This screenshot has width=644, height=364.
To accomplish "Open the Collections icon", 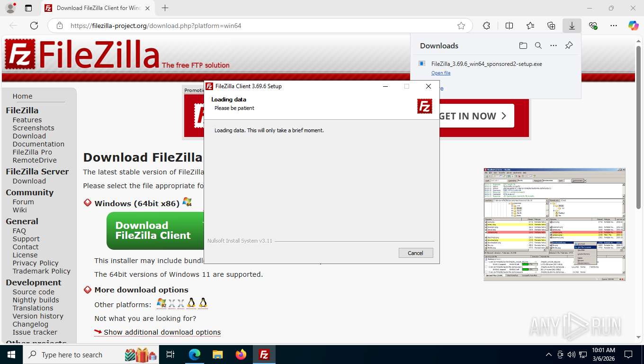I will click(551, 26).
